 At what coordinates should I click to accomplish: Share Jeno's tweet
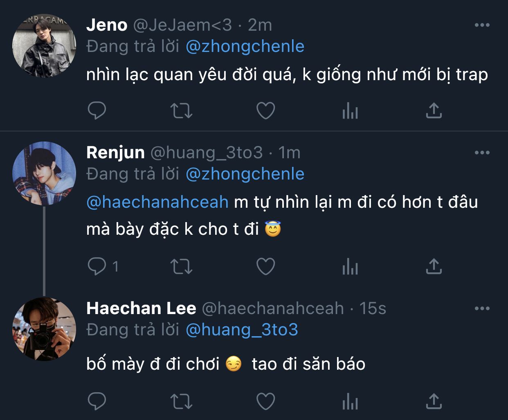(434, 110)
